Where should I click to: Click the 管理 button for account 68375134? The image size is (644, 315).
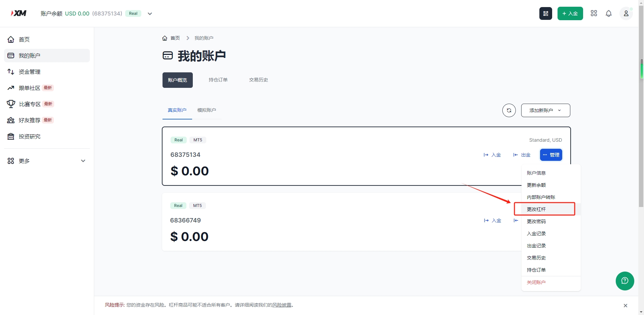click(551, 155)
